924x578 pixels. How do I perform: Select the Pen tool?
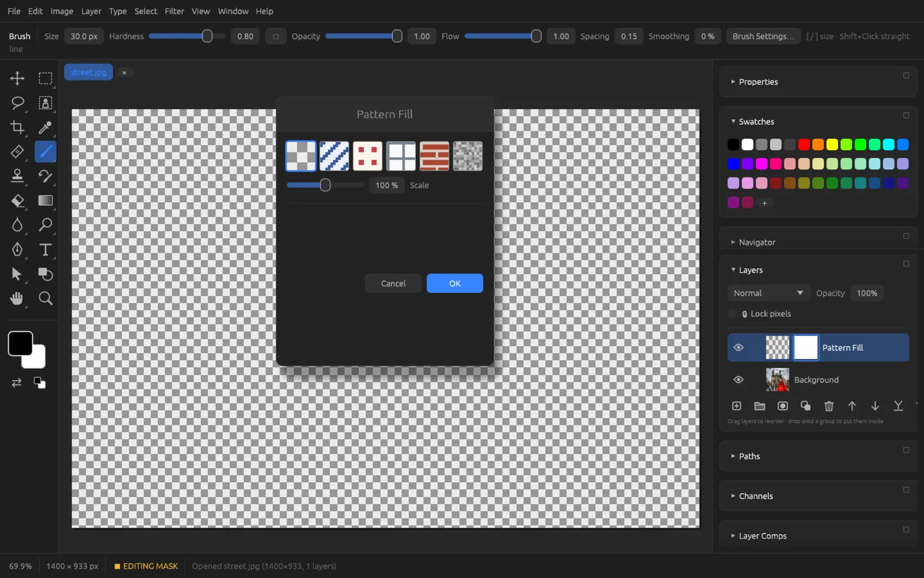pos(17,249)
